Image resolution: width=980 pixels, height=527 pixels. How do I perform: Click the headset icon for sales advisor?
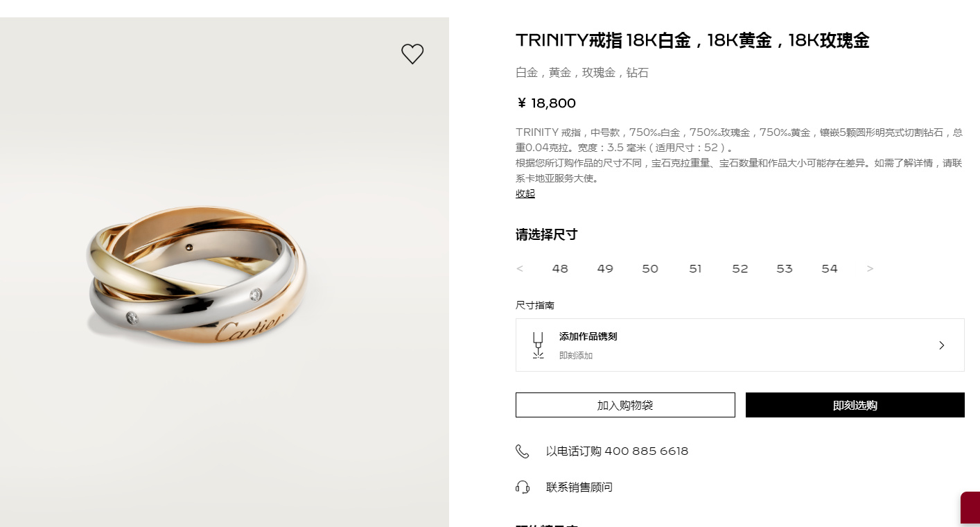(523, 487)
